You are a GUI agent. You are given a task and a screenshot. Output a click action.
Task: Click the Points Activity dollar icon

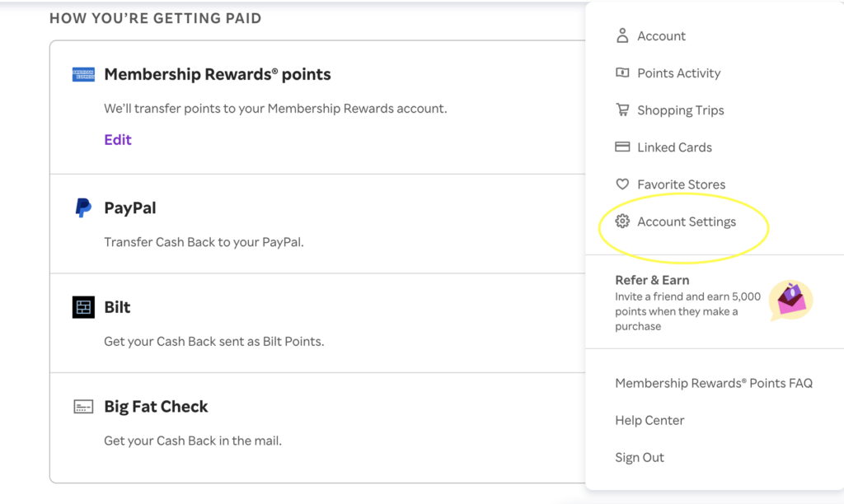[x=622, y=72]
